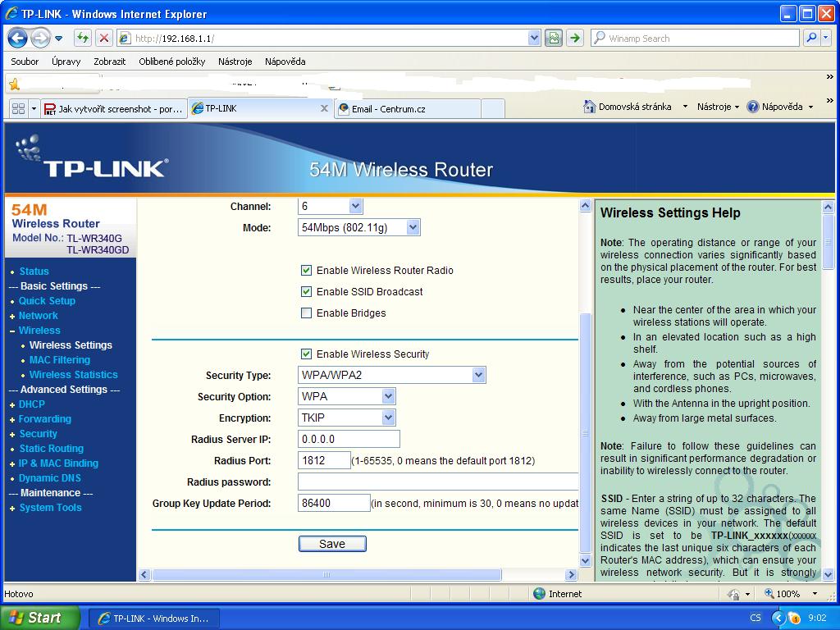Click the Winamp Search magnifier button

coord(811,38)
